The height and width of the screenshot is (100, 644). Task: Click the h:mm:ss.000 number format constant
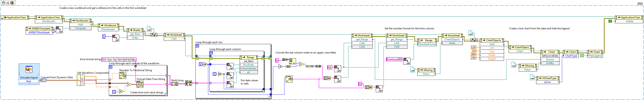tap(394, 59)
